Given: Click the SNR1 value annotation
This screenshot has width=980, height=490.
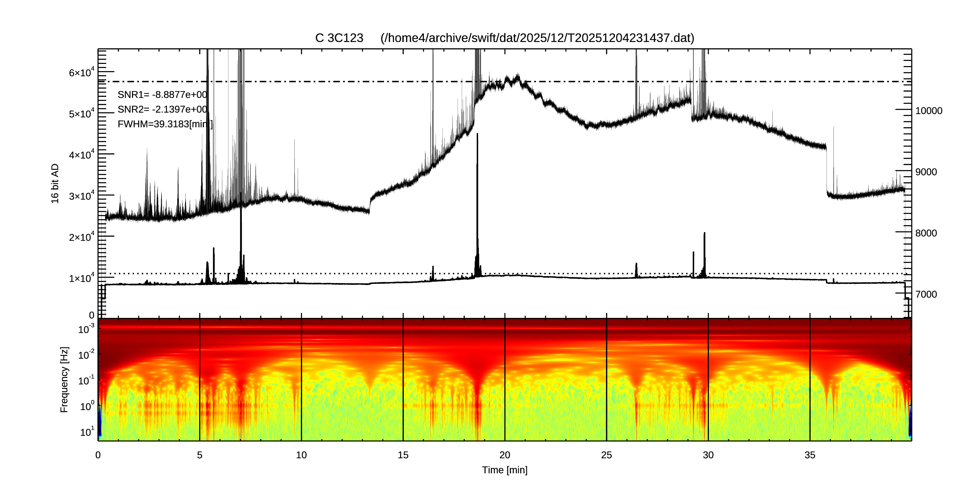Looking at the screenshot, I should pos(162,95).
